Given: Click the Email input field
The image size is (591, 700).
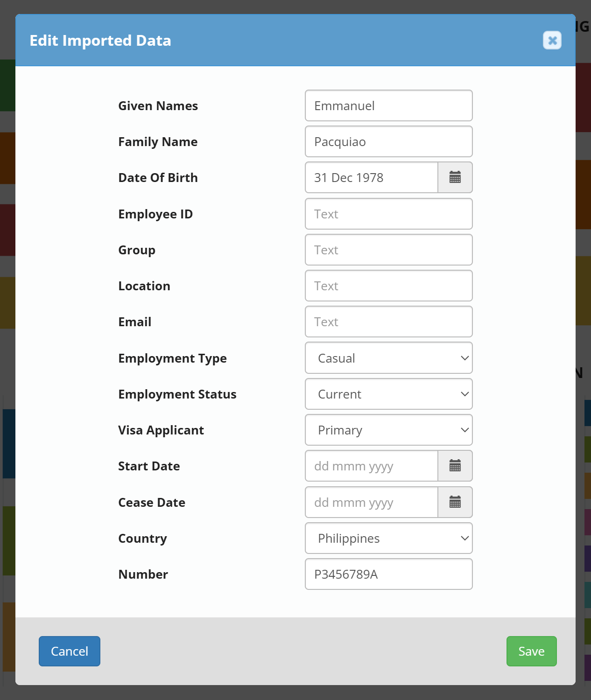Looking at the screenshot, I should tap(389, 322).
